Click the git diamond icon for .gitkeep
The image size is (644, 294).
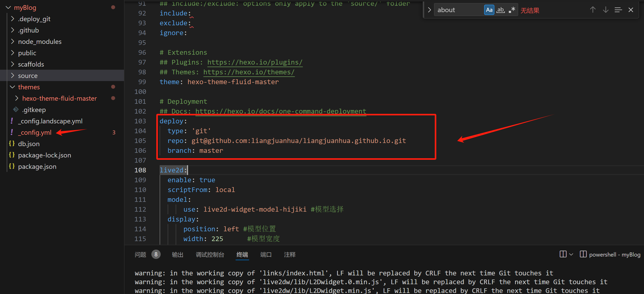point(16,109)
